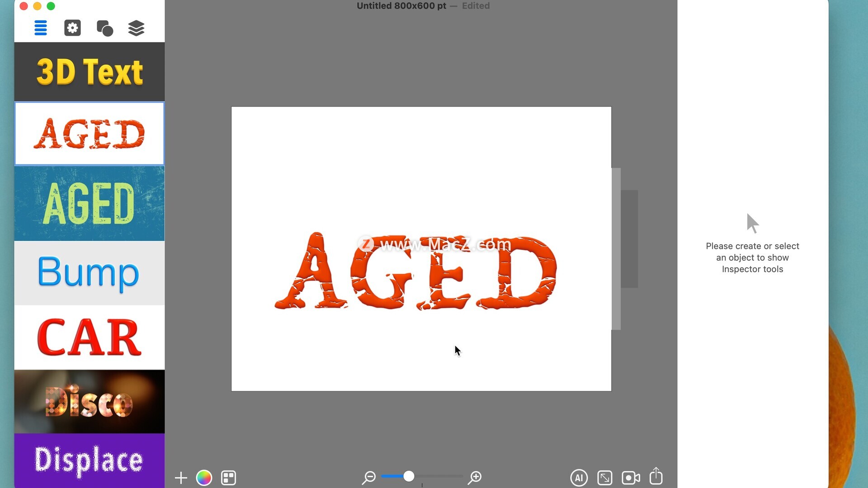Image resolution: width=868 pixels, height=488 pixels.
Task: Open the layers stack panel icon
Action: point(136,28)
